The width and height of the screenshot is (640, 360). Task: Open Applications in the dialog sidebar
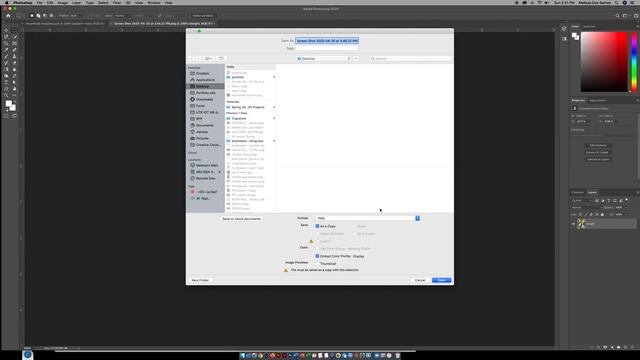[x=205, y=80]
